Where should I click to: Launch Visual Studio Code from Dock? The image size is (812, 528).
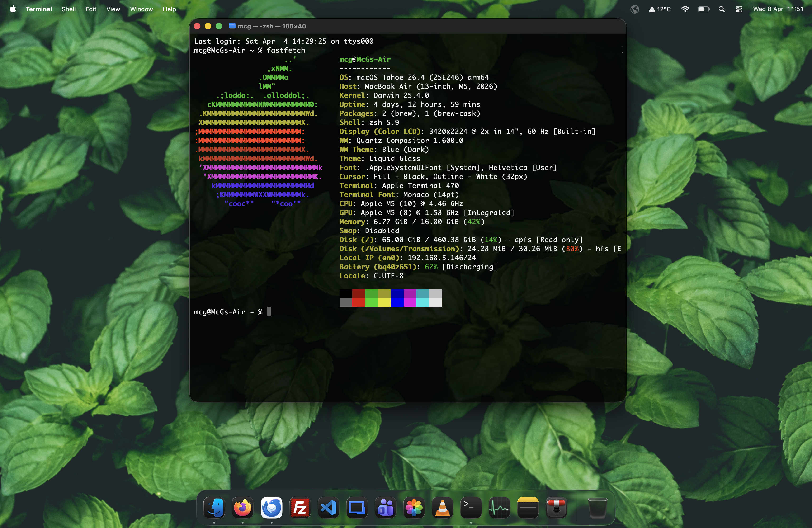point(328,508)
